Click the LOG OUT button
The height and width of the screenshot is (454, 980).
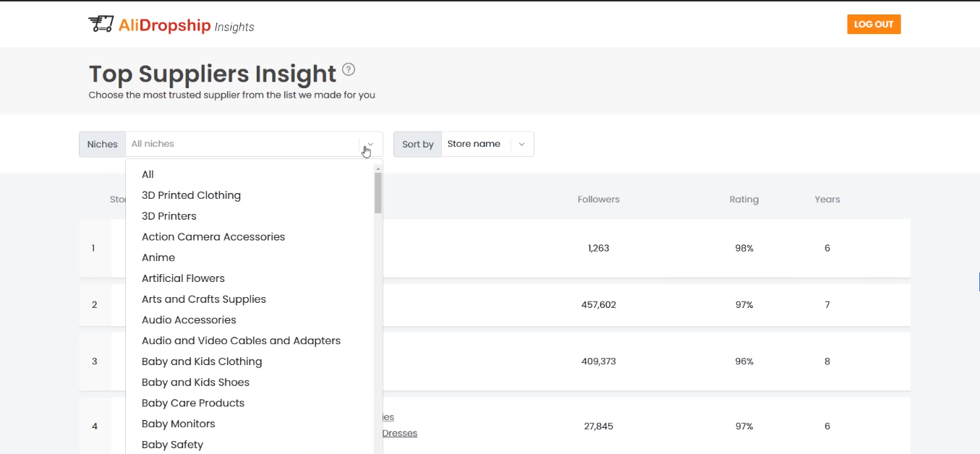click(x=874, y=25)
